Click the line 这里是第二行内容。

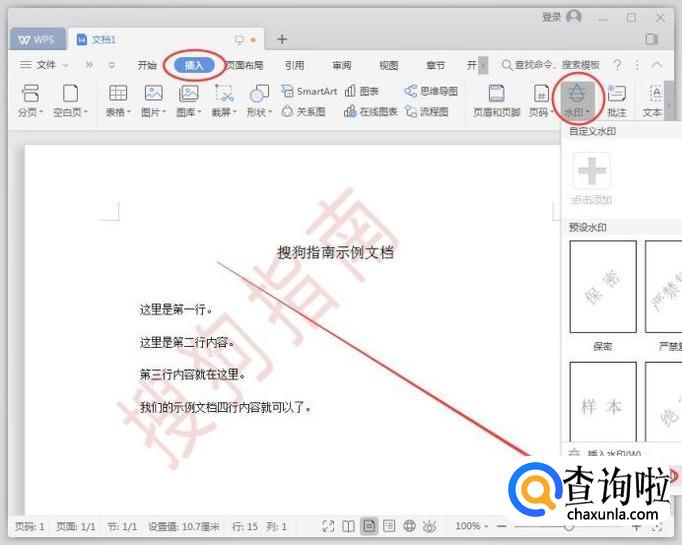tap(187, 342)
